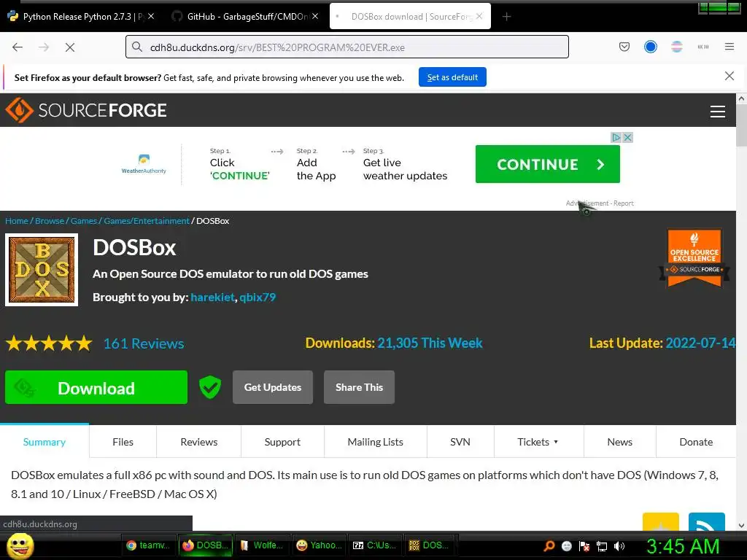
Task: Click the URL address bar
Action: (347, 47)
